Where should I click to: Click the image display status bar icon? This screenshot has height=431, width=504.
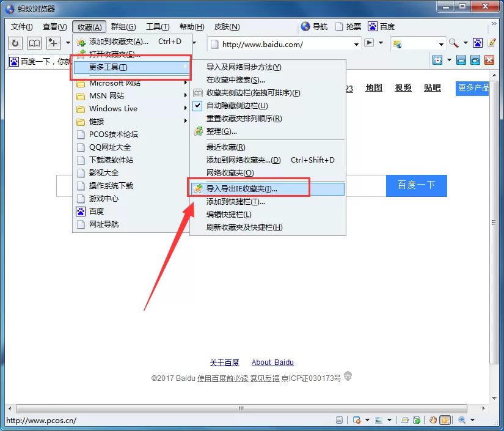click(x=379, y=420)
